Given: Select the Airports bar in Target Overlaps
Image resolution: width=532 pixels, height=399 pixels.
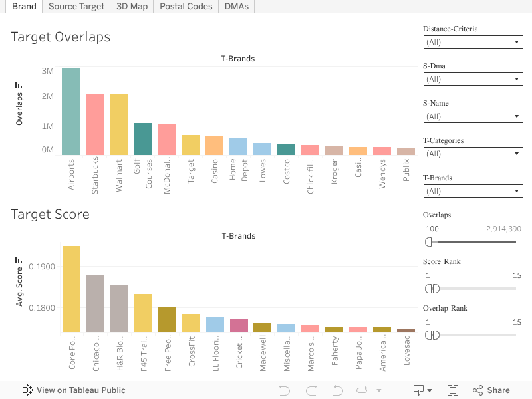Looking at the screenshot, I should tap(71, 112).
